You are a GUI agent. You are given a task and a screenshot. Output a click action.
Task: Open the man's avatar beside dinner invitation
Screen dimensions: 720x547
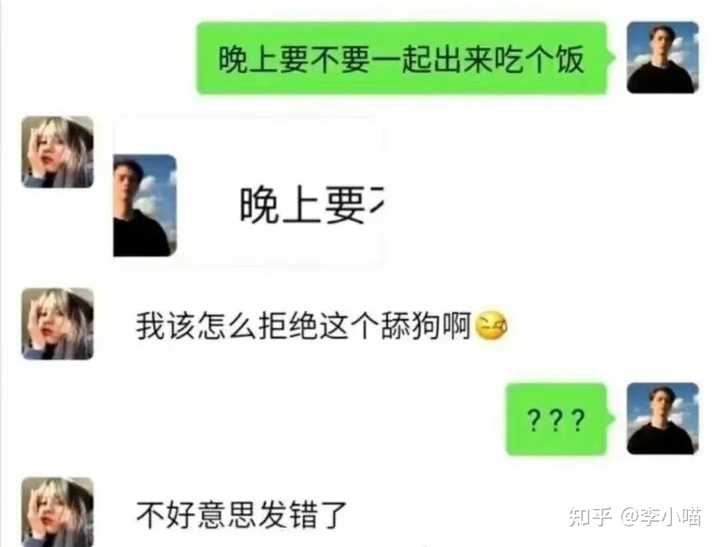pyautogui.click(x=663, y=57)
